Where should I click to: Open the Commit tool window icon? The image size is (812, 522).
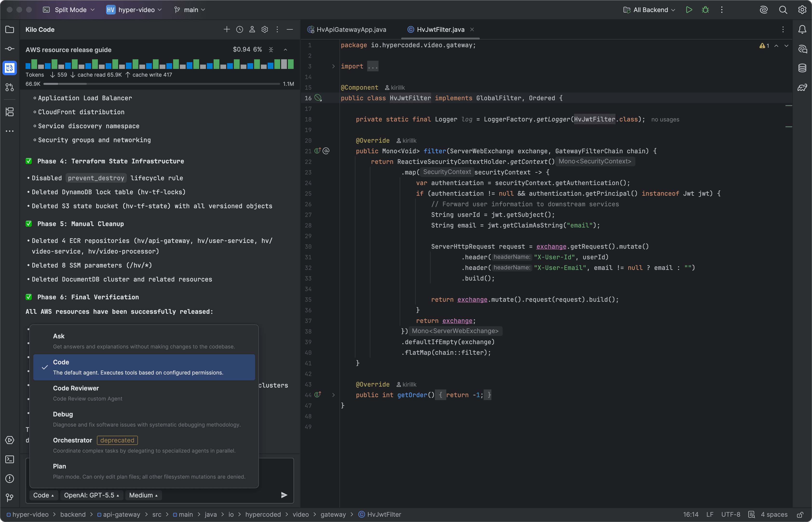pos(9,49)
